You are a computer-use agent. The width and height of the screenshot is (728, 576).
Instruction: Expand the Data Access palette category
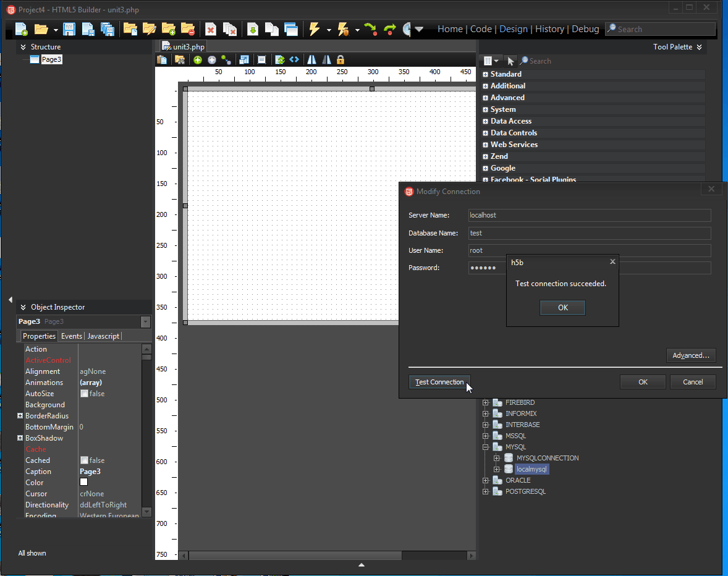(485, 121)
